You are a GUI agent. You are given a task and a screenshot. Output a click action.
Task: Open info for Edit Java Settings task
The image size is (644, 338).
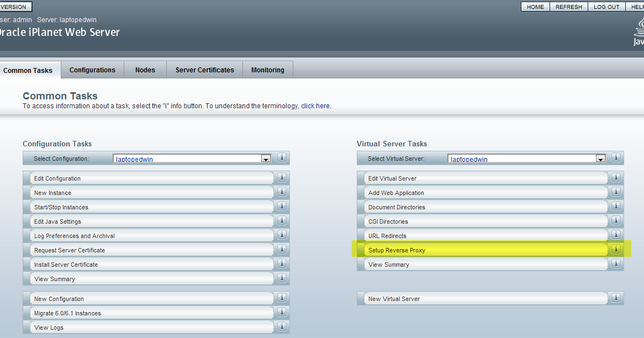pos(282,220)
